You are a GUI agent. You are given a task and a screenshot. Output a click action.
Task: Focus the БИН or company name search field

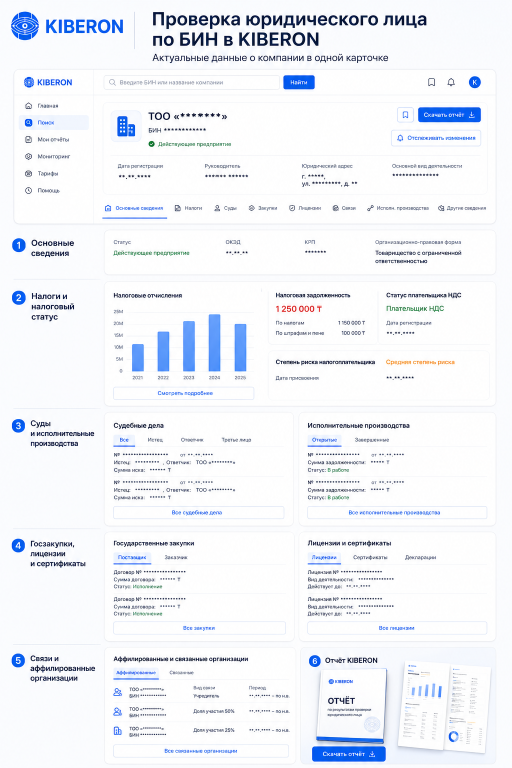point(192,82)
